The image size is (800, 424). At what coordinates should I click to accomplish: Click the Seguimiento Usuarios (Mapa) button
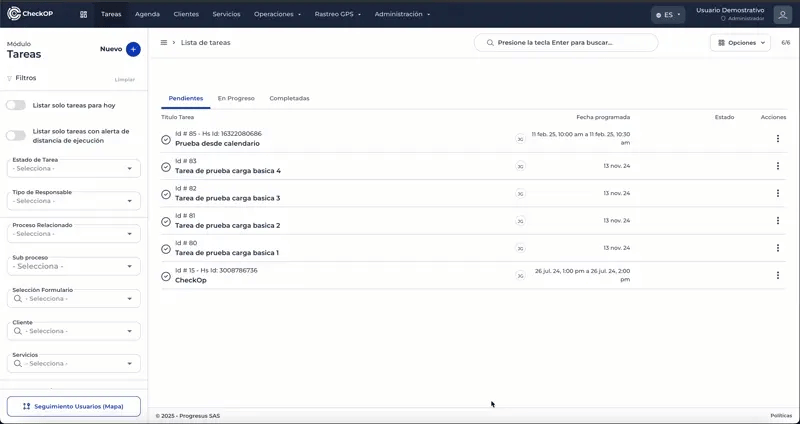point(74,406)
